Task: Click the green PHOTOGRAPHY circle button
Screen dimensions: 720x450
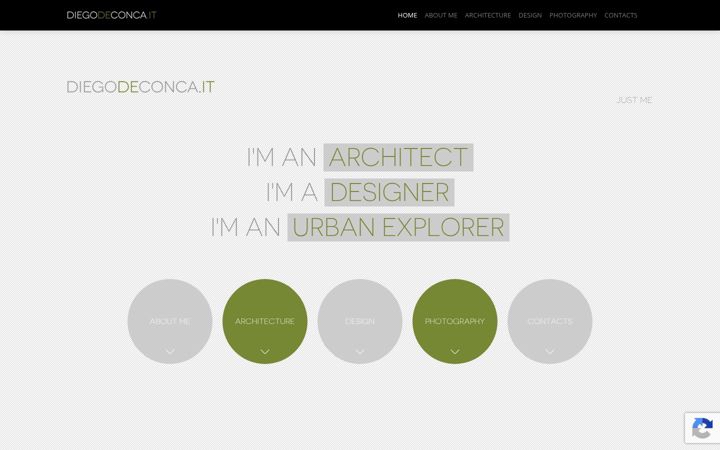Action: [x=455, y=321]
